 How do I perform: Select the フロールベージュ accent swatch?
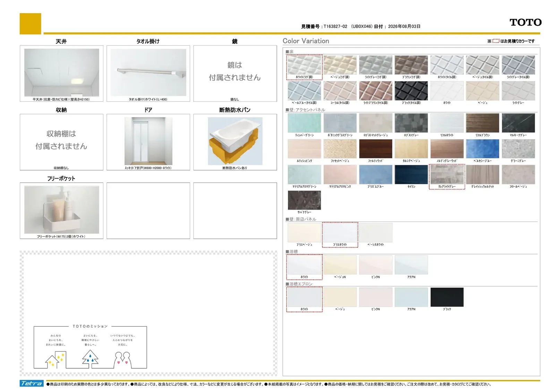[x=518, y=174]
